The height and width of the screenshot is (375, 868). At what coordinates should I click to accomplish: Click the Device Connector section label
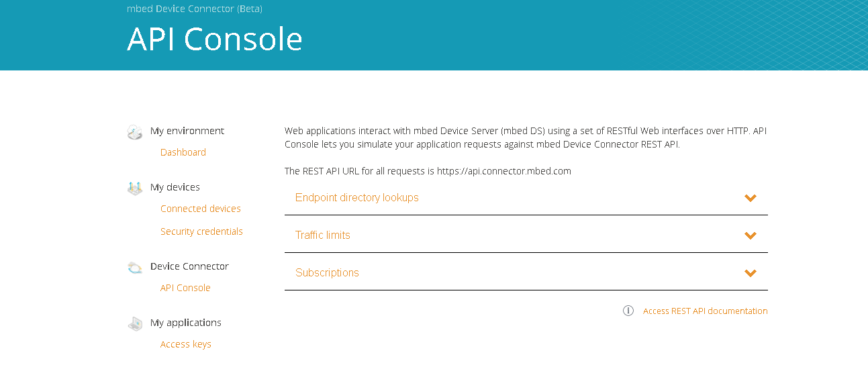(x=189, y=266)
